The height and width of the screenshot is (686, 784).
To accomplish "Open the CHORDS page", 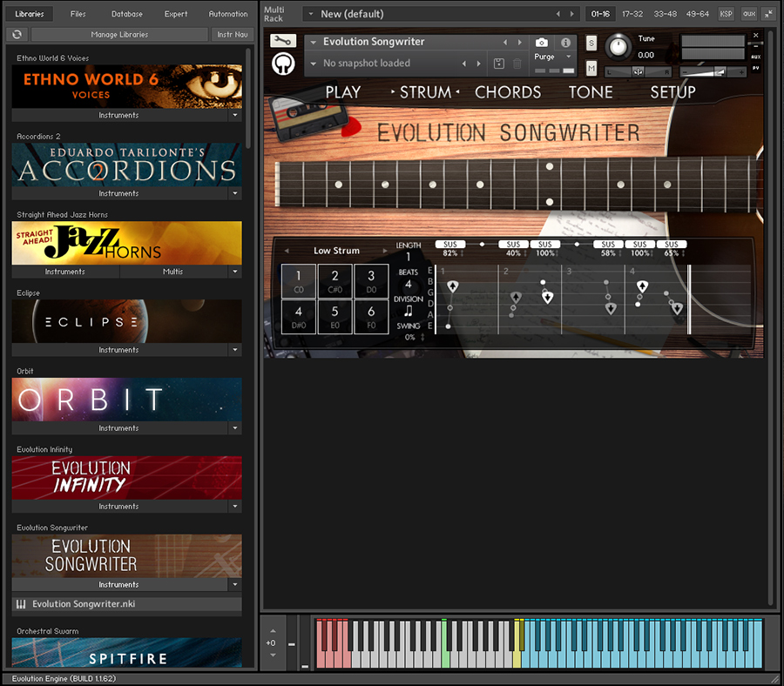I will click(508, 92).
